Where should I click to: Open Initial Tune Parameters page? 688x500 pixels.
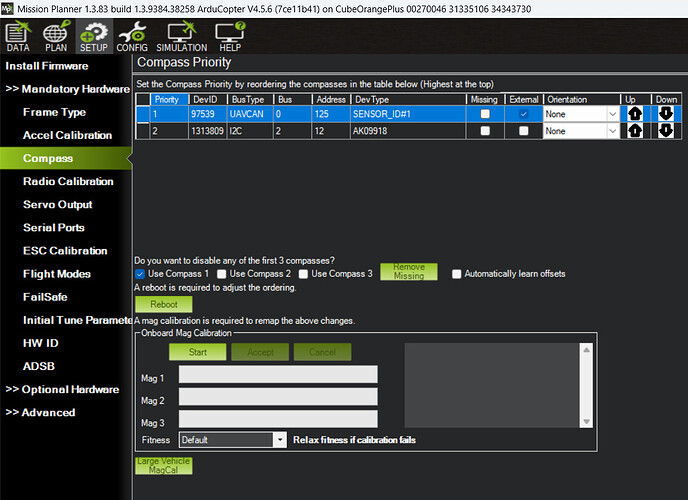coord(77,320)
